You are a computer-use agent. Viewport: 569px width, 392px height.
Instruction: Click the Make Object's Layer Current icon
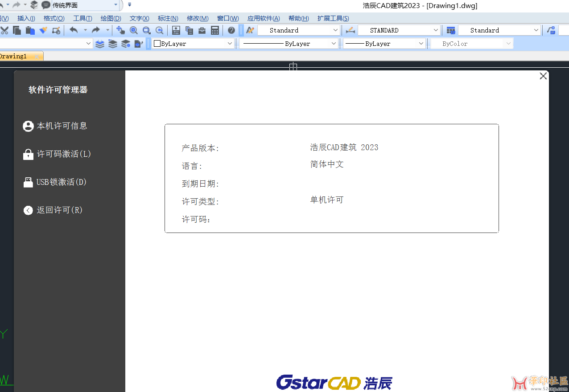[x=139, y=44]
